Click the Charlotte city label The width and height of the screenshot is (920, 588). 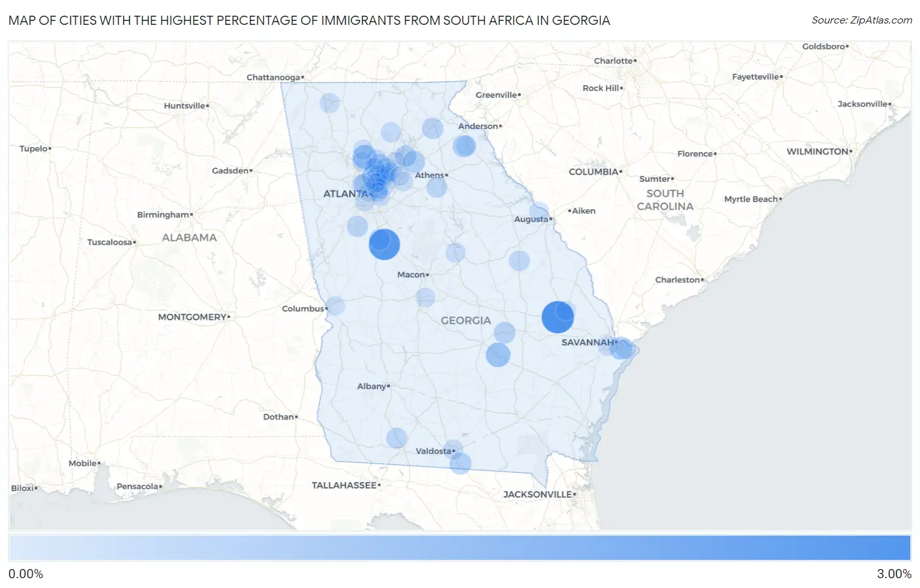click(614, 61)
